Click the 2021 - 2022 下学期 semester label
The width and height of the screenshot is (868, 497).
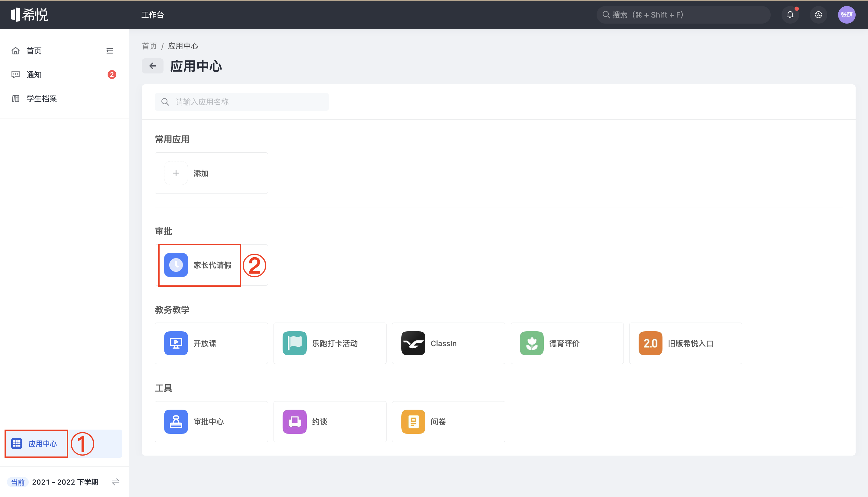click(65, 482)
